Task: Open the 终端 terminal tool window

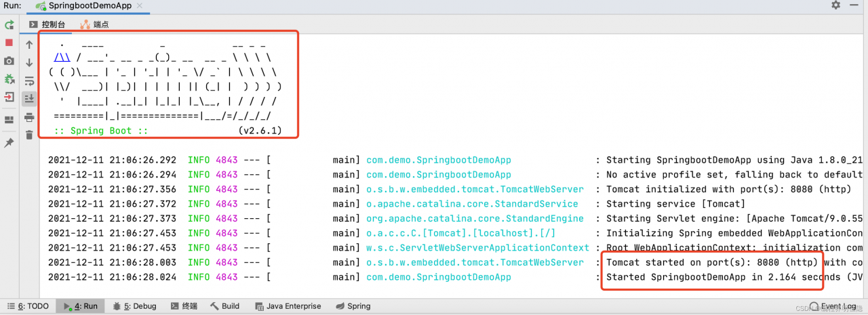Action: [184, 306]
